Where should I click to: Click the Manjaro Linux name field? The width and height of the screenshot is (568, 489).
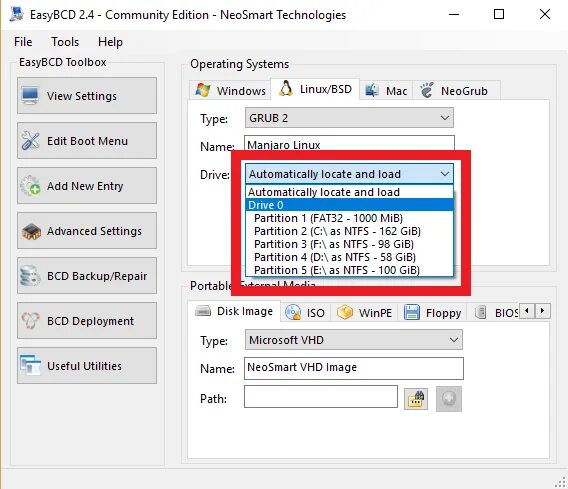point(349,143)
